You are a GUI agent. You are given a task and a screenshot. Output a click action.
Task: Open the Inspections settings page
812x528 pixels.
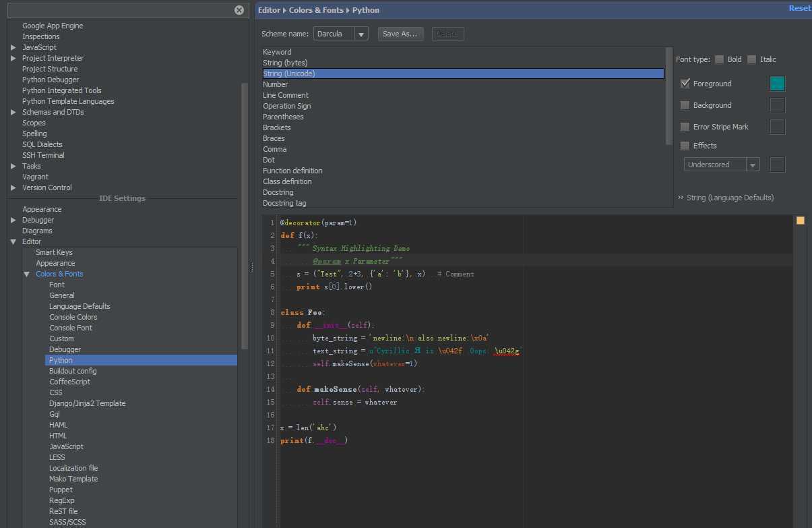(x=40, y=36)
